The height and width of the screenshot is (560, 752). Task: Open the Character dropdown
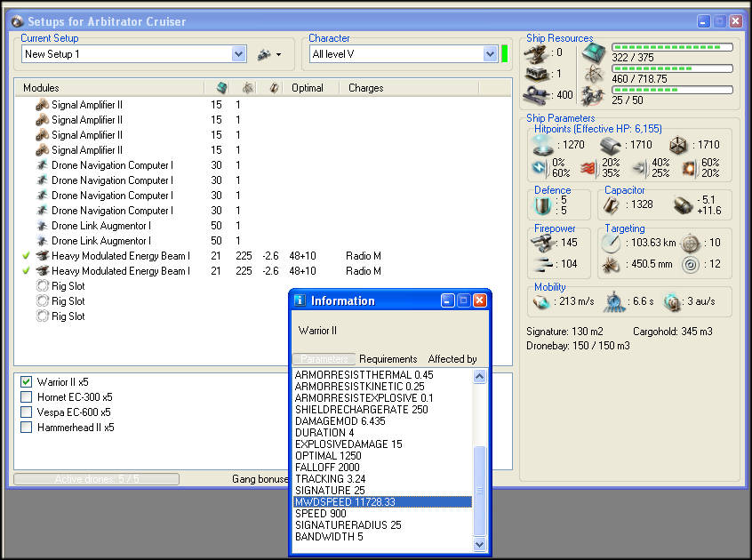click(490, 54)
